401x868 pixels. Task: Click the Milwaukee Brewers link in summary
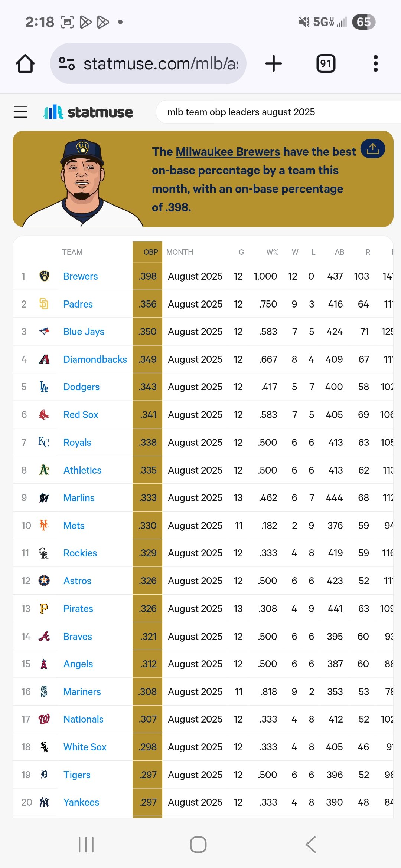point(228,152)
